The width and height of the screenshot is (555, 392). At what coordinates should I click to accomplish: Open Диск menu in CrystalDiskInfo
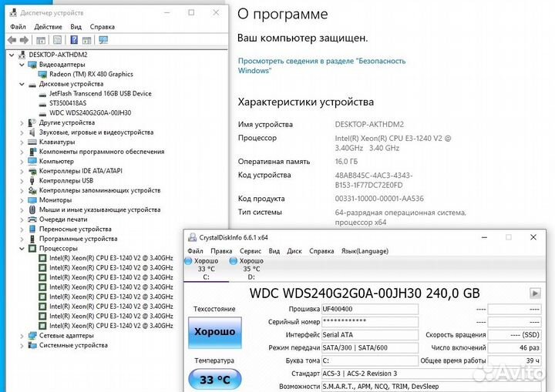tap(294, 251)
